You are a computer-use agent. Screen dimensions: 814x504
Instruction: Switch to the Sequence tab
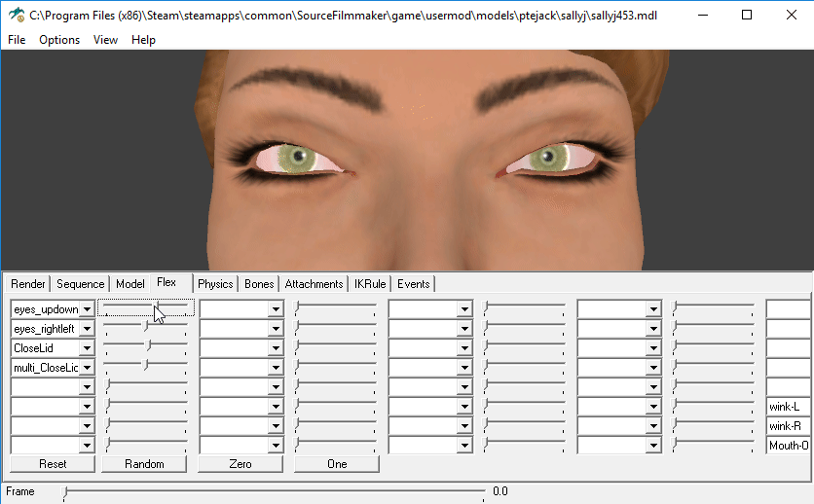pos(81,284)
